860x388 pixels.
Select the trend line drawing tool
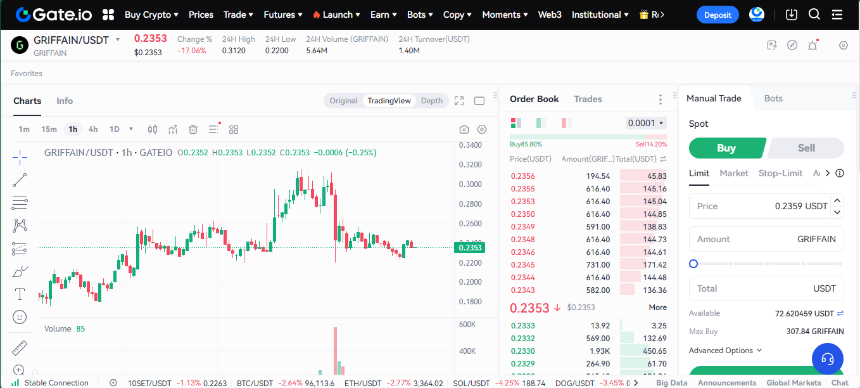20,180
